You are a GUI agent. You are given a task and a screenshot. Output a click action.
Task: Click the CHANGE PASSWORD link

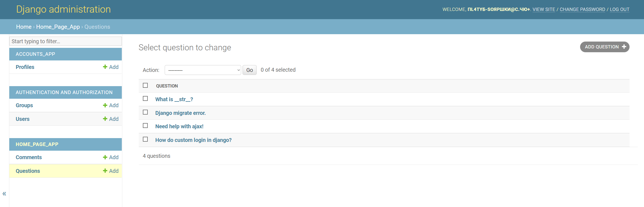(x=582, y=9)
